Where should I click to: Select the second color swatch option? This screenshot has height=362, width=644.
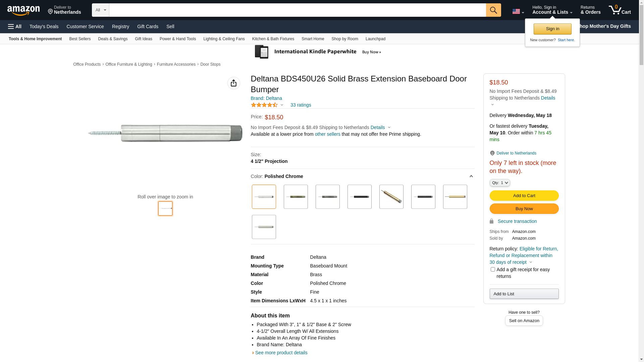(x=296, y=197)
